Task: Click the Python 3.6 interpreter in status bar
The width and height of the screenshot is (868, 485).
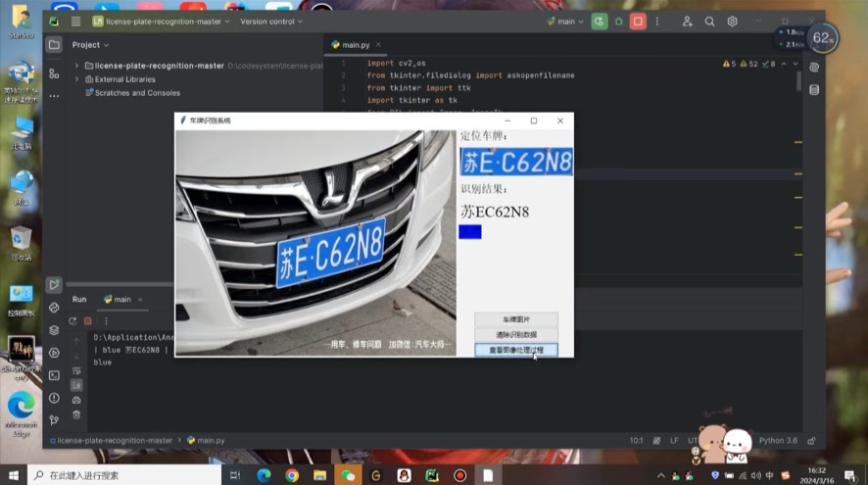Action: point(778,441)
